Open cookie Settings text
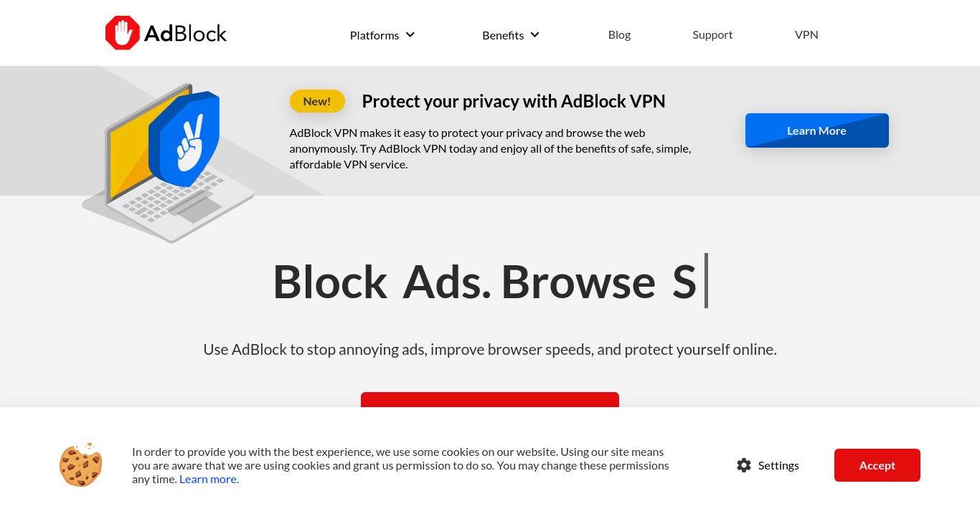The width and height of the screenshot is (980, 529). (778, 465)
